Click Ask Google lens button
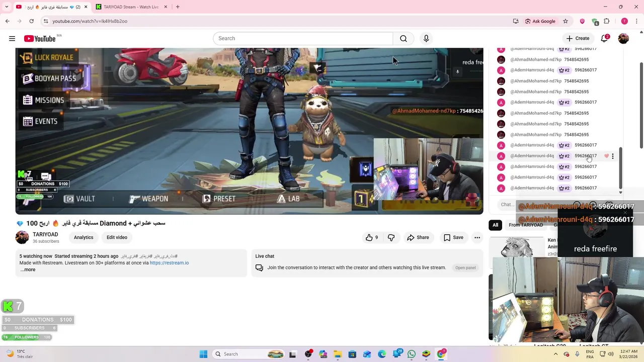Viewport: 644px width, 362px height. [x=540, y=21]
